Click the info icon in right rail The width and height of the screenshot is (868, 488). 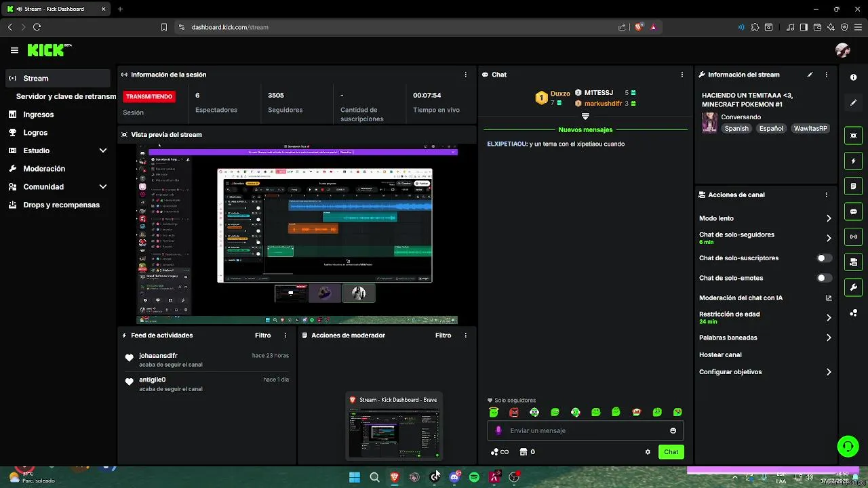[x=854, y=77]
